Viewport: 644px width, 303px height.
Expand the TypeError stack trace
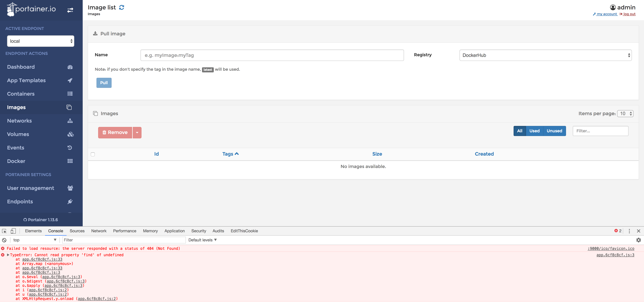[x=8, y=255]
